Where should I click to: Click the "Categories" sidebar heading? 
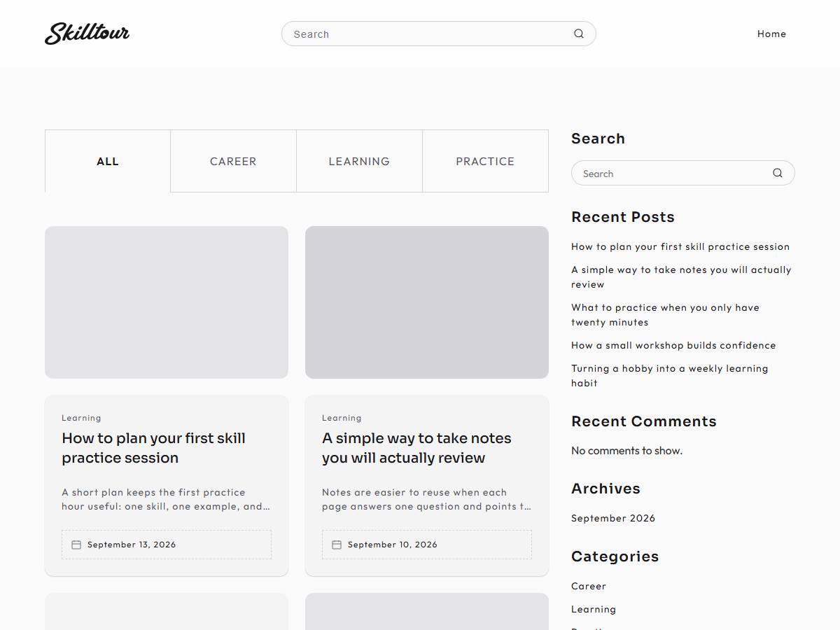point(615,556)
